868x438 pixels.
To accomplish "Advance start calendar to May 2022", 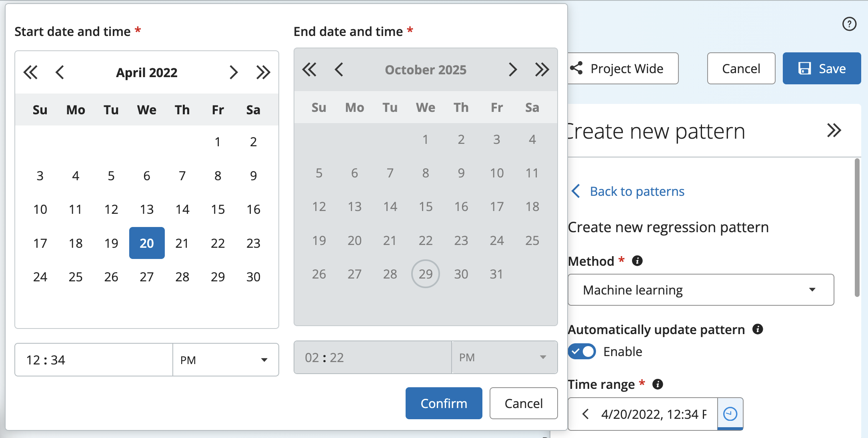I will [234, 72].
